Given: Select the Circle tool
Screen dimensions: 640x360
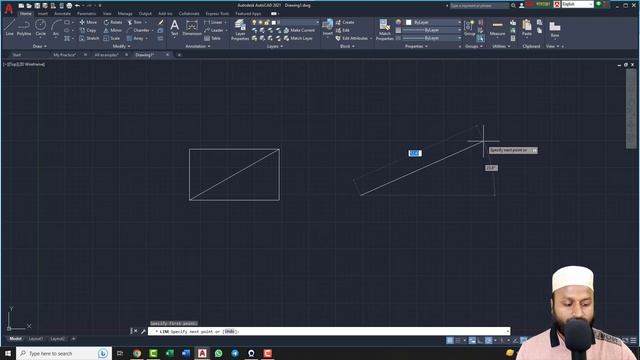Looking at the screenshot, I should (x=40, y=28).
